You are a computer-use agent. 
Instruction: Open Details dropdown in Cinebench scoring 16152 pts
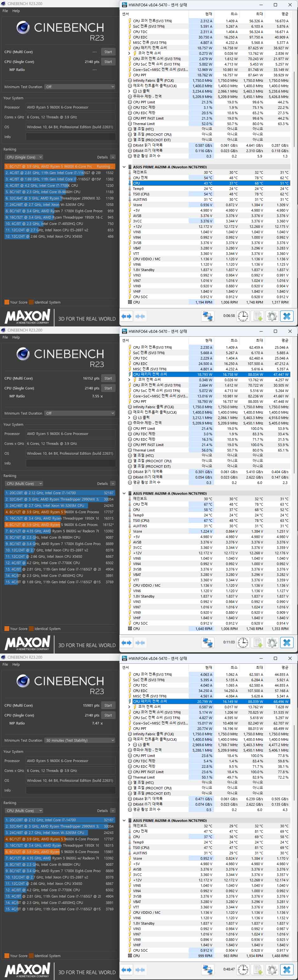coord(113,484)
